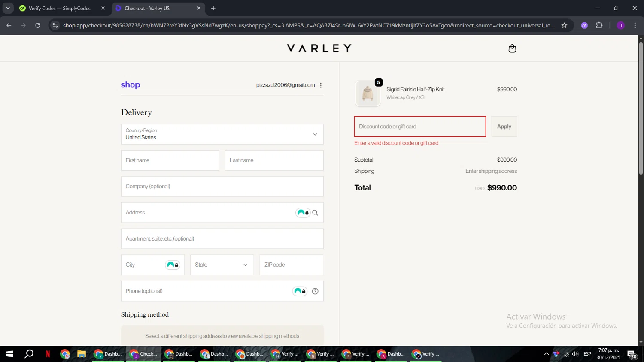Focus the Apartment, suite, etc. field
The height and width of the screenshot is (362, 644).
[222, 239]
